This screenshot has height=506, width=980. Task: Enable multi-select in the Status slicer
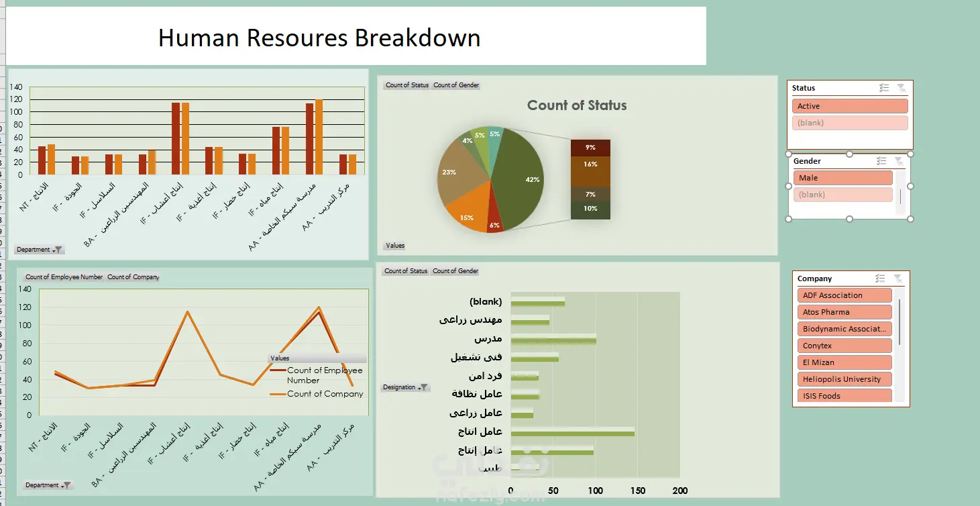click(x=884, y=88)
